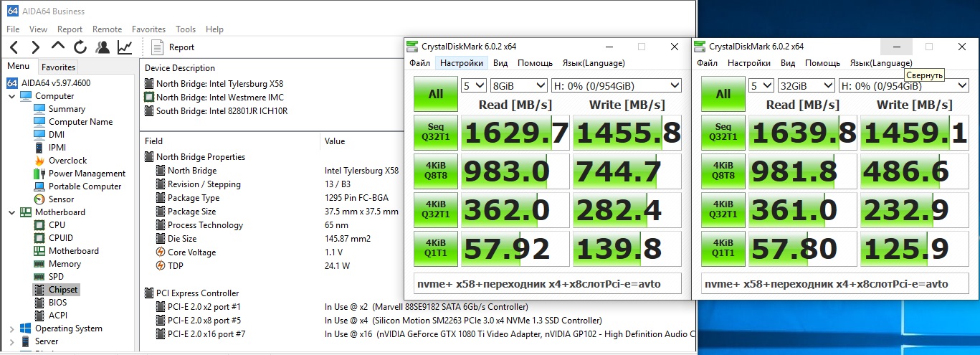Click 4KiB Q1T1 button in right CrystalDiskMark

(x=723, y=248)
